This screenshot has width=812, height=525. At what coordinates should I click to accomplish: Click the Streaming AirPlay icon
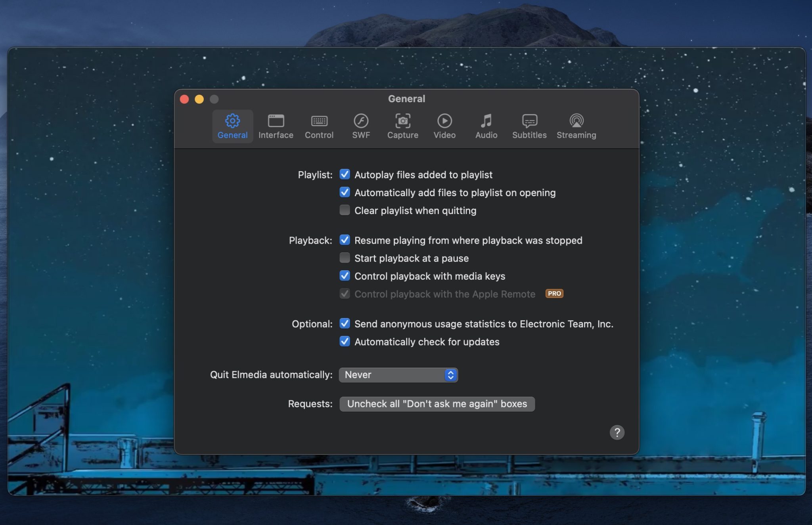click(x=576, y=126)
